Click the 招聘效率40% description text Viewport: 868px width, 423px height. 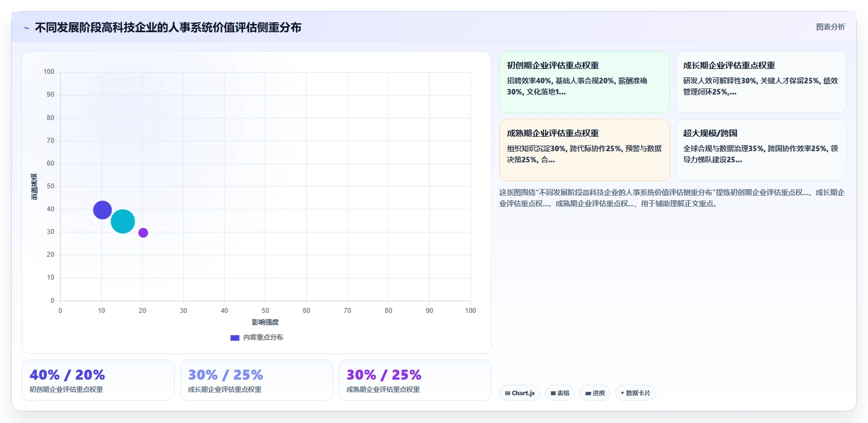(578, 86)
